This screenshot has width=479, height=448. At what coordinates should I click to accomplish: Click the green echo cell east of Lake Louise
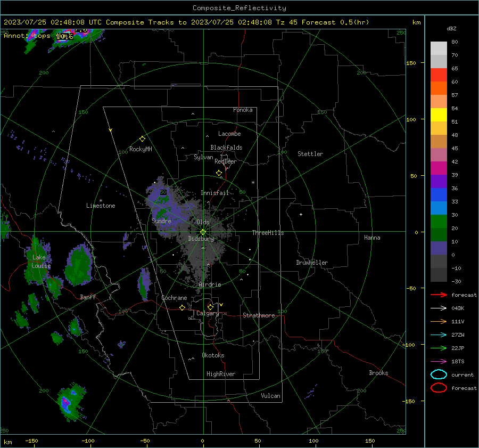pos(79,265)
